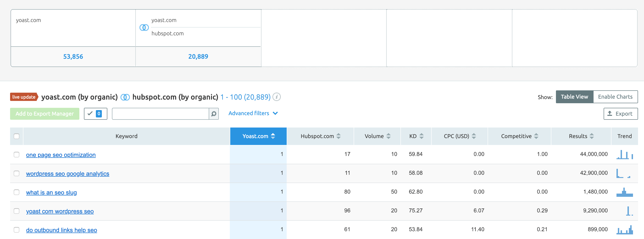
Task: Check the box for do outbound links help seo
Action: pos(17,230)
